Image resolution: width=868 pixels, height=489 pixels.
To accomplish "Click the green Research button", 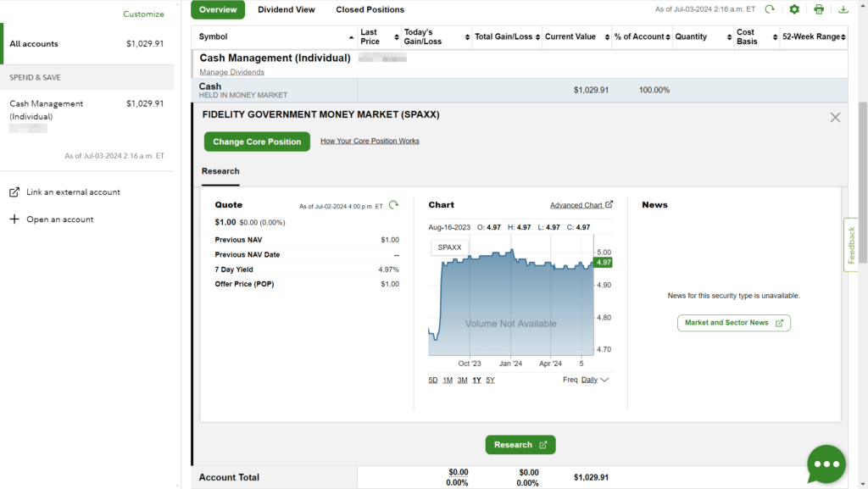I will coord(520,445).
